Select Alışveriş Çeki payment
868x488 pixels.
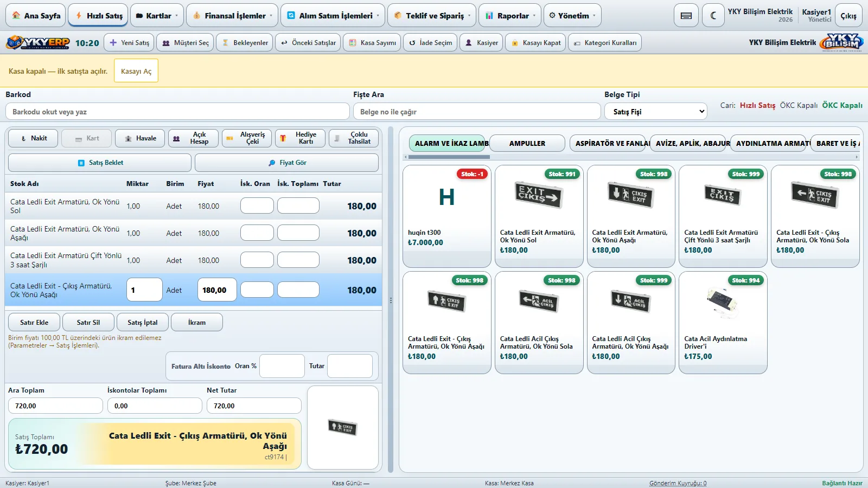pos(247,138)
